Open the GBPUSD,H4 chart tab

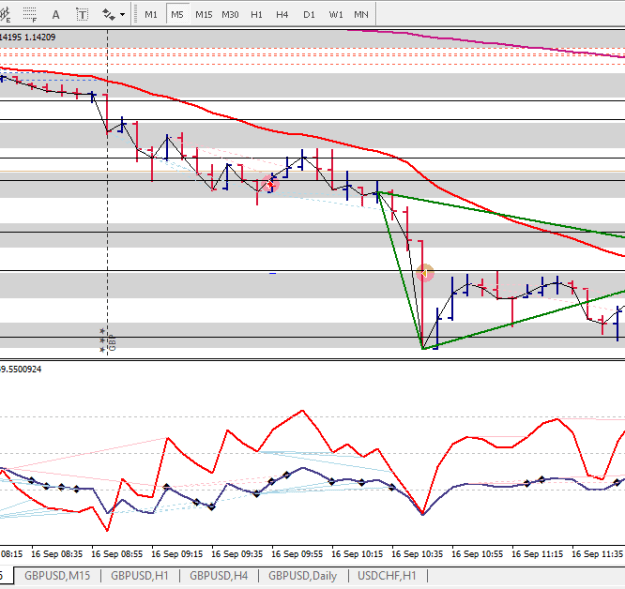click(218, 576)
